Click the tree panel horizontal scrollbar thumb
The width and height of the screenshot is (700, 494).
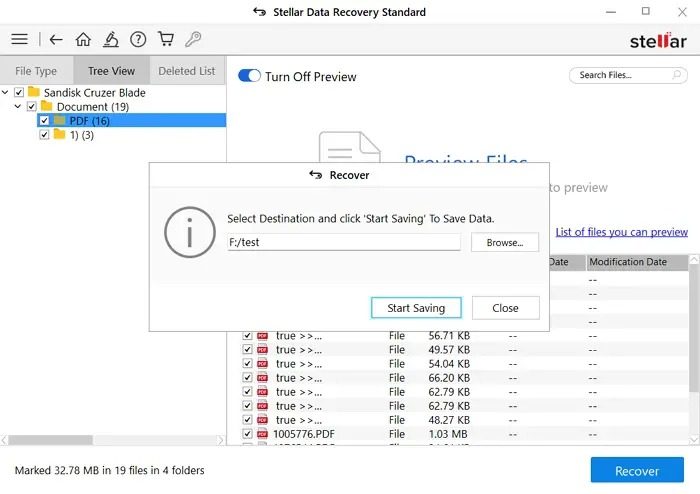(x=50, y=440)
